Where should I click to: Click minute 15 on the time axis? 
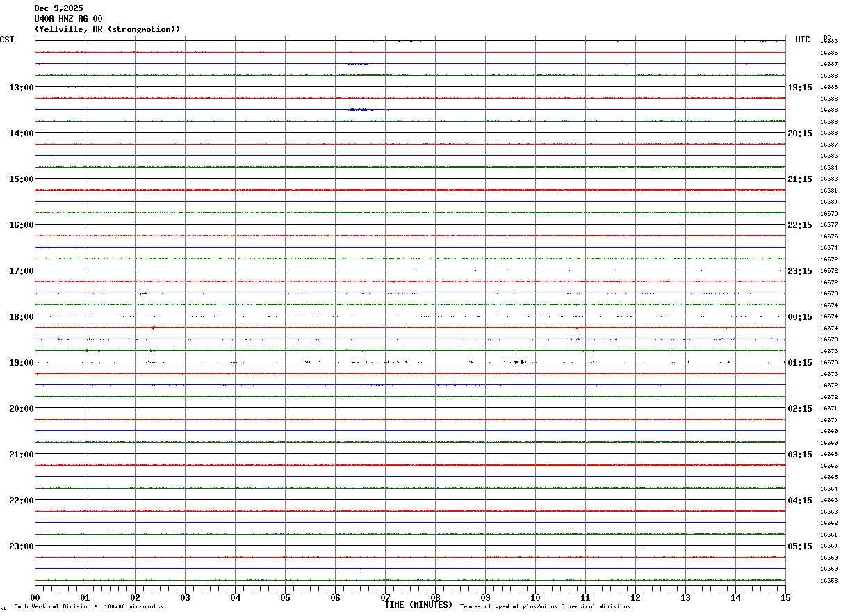[785, 597]
